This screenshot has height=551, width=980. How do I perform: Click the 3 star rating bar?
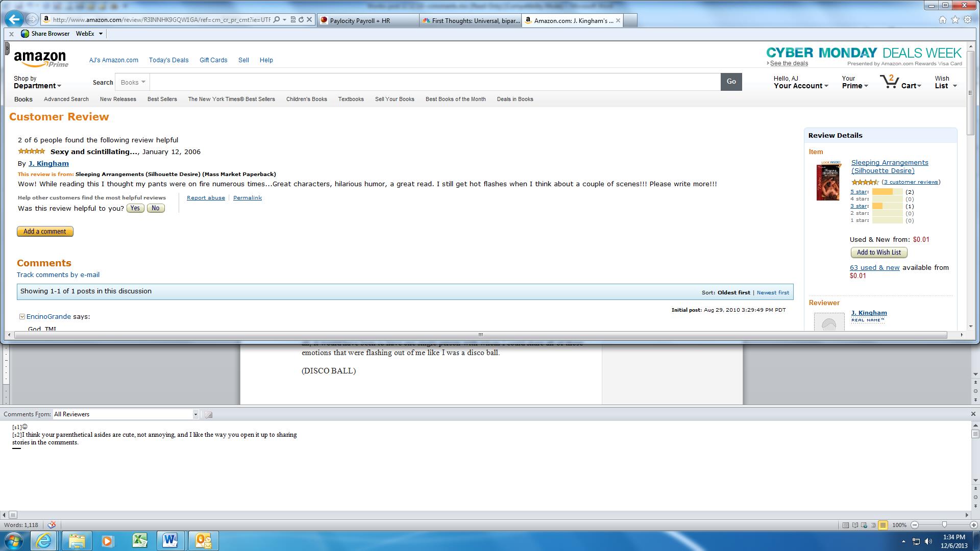(x=887, y=206)
